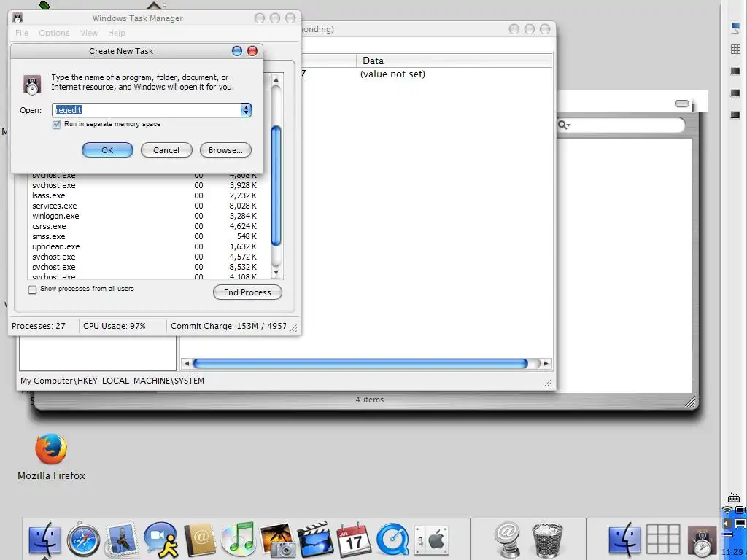Select the uphclean.exe process
The image size is (747, 560).
click(144, 246)
